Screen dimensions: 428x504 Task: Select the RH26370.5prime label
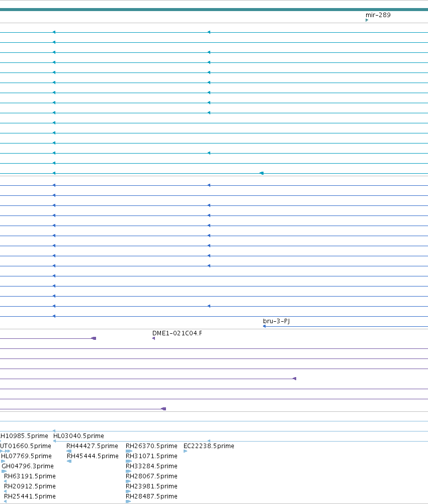(151, 446)
